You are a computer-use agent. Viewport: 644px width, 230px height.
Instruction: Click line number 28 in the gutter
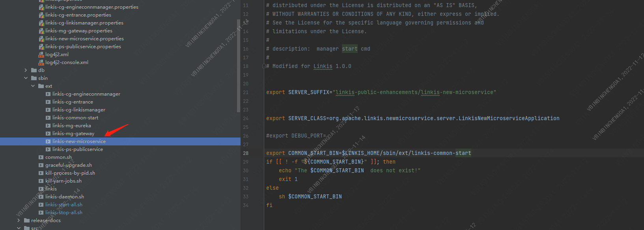(246, 153)
